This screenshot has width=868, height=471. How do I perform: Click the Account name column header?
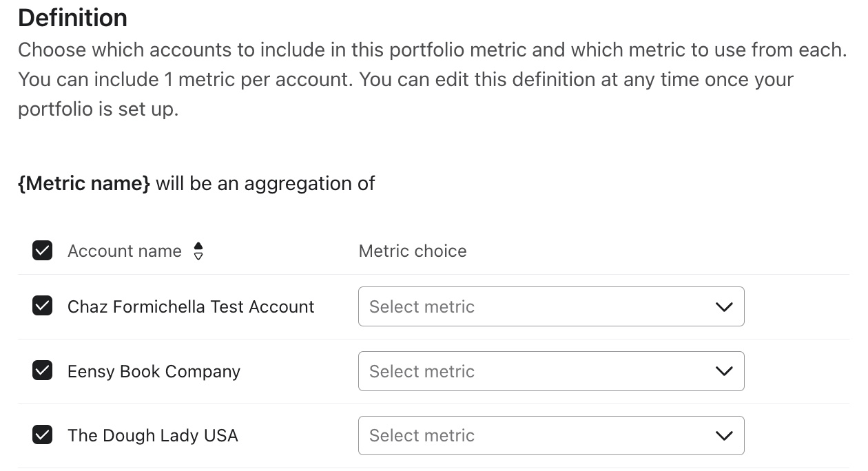pyautogui.click(x=125, y=251)
